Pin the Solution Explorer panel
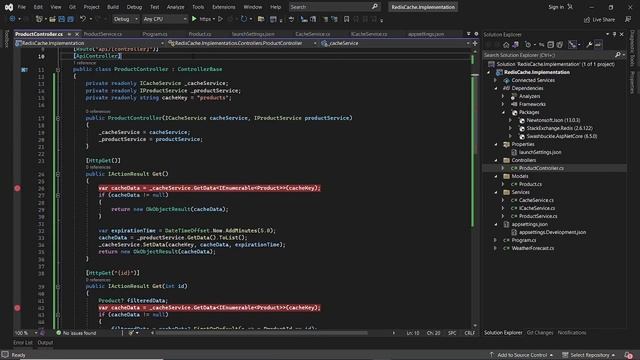This screenshot has height=360, width=640. pyautogui.click(x=614, y=35)
